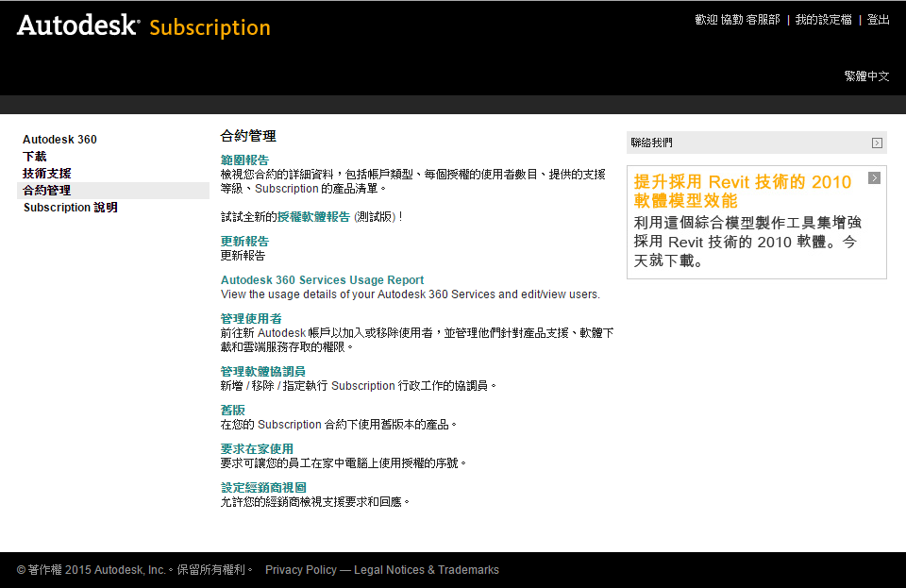Open the 管理軟體協調員 link

[263, 372]
